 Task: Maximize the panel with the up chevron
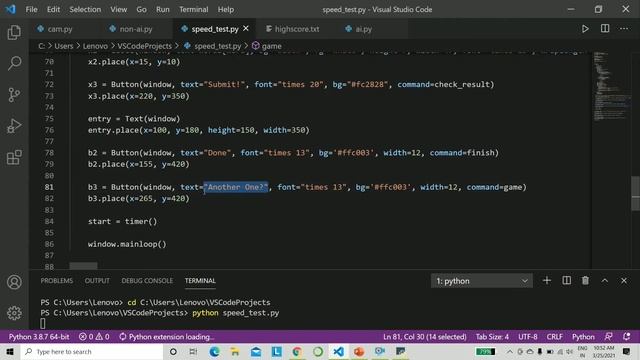[604, 281]
